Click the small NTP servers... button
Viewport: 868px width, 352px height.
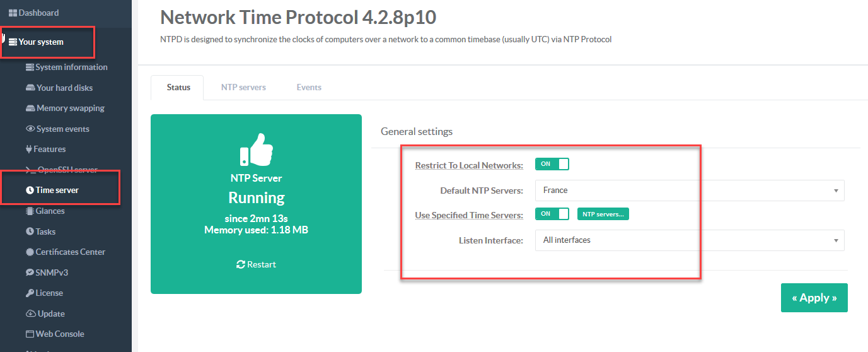603,214
